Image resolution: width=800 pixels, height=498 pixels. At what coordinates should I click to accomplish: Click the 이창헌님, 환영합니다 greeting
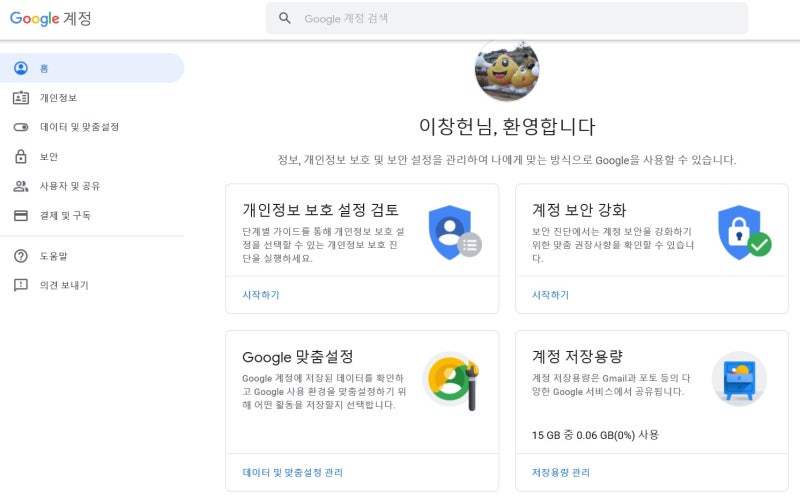tap(507, 127)
